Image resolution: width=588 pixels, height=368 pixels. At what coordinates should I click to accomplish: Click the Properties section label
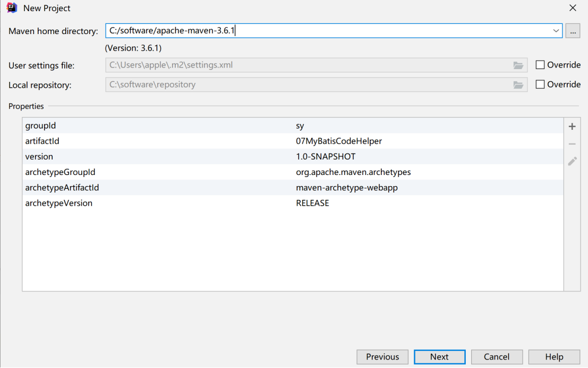click(x=26, y=106)
